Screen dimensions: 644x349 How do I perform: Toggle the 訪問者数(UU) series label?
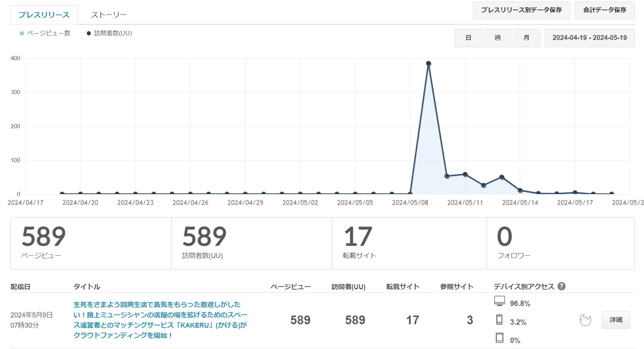[113, 33]
